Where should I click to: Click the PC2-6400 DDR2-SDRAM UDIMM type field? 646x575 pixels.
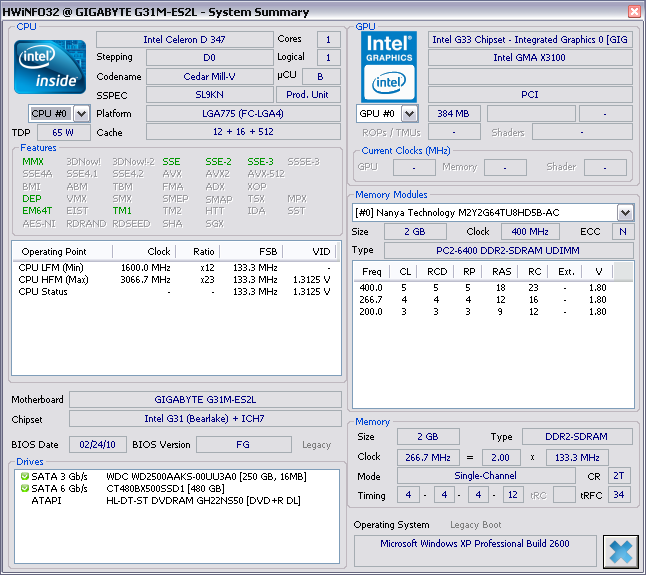click(x=508, y=250)
